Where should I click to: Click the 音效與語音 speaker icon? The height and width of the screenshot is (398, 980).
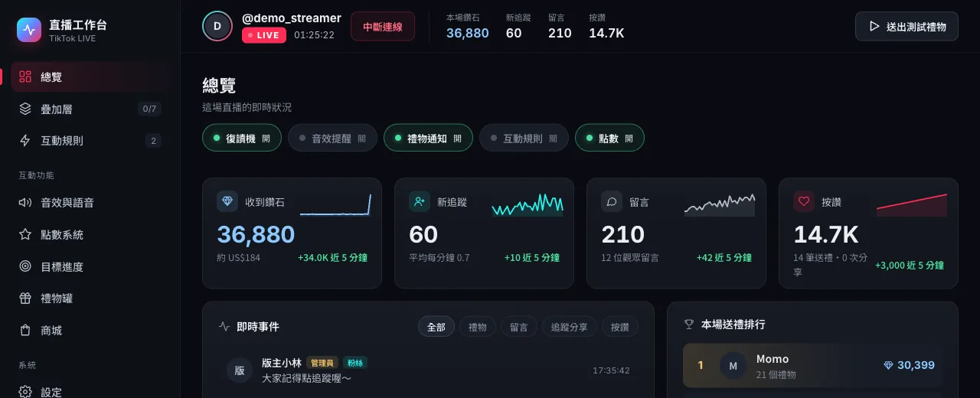(25, 203)
